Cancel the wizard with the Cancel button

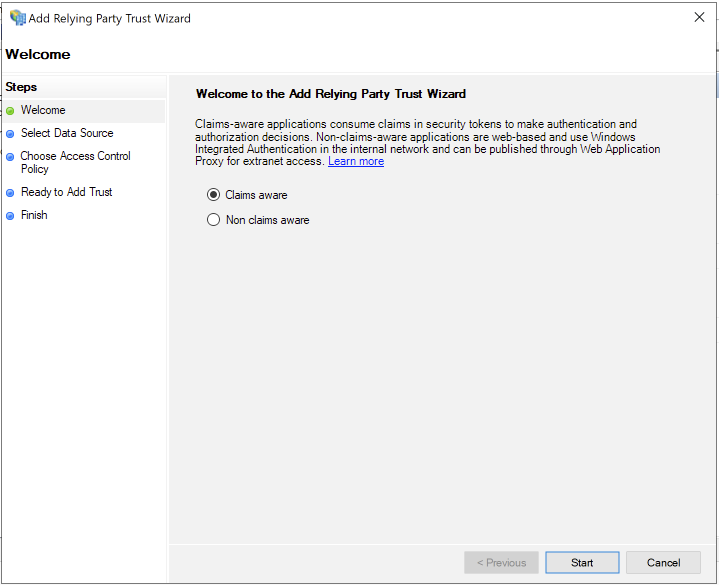663,563
